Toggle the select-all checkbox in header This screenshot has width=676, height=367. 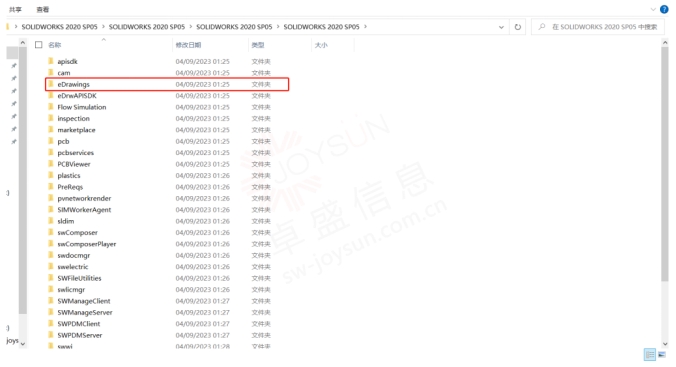[x=39, y=44]
